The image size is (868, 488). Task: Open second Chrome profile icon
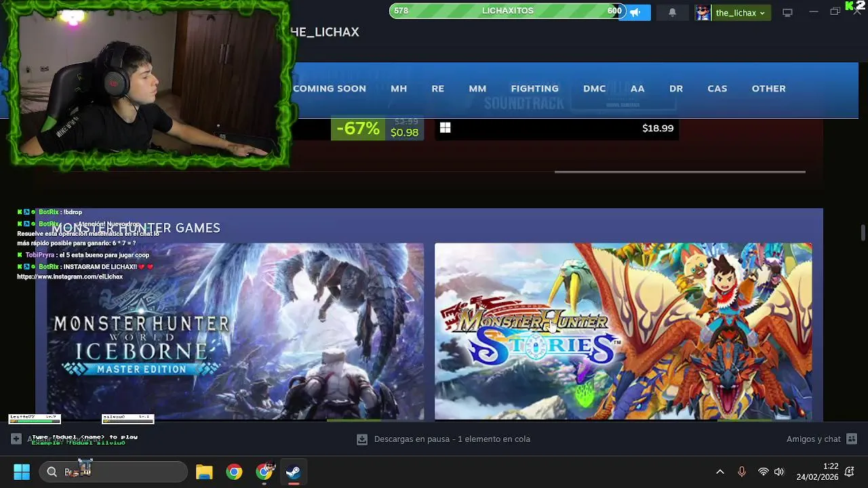pos(264,472)
